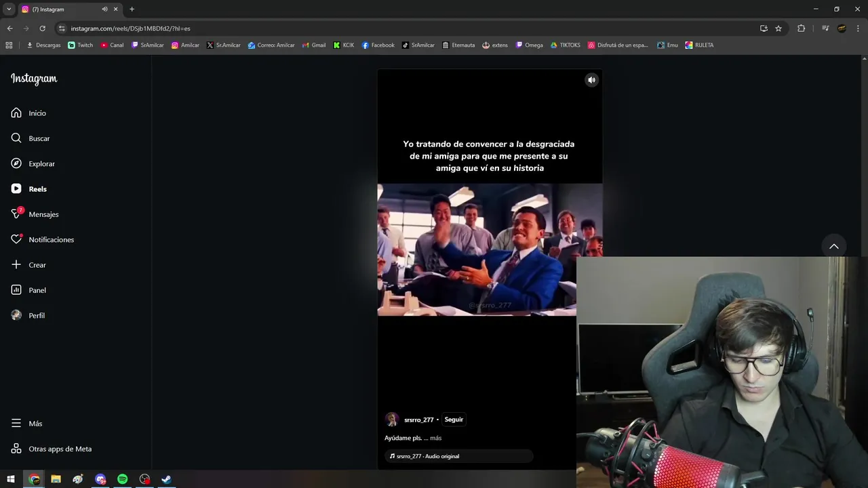The image size is (868, 488).
Task: Open Twitch bookmark
Action: [81, 45]
